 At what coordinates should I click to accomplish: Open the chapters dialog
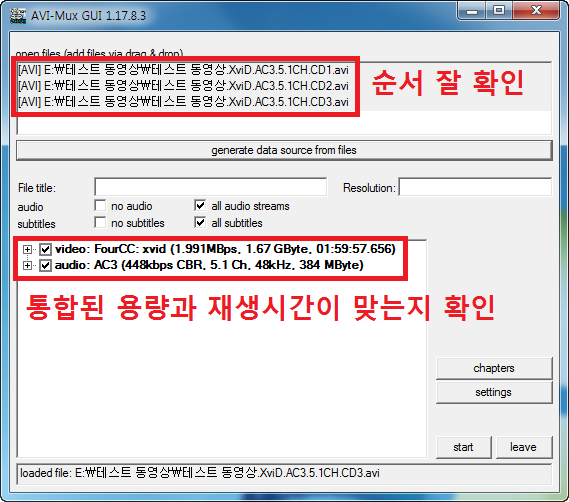(494, 368)
